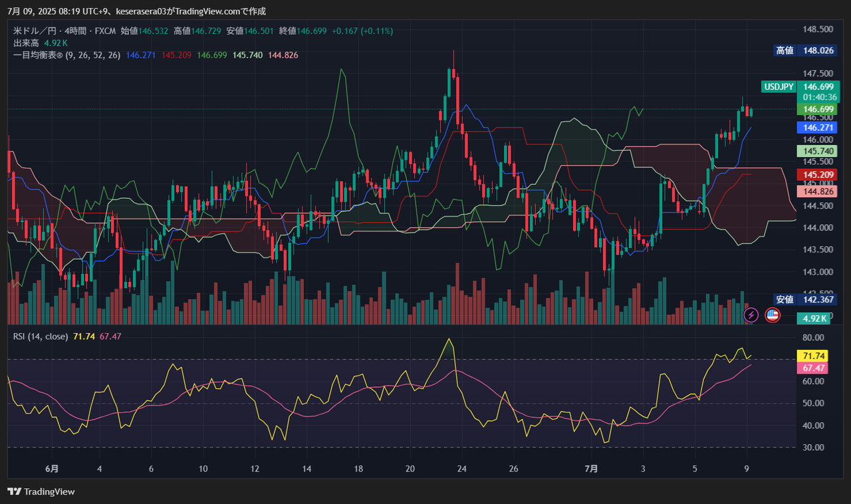Open the 出来高 volume indicator legend
Image resolution: width=851 pixels, height=504 pixels.
[27, 43]
